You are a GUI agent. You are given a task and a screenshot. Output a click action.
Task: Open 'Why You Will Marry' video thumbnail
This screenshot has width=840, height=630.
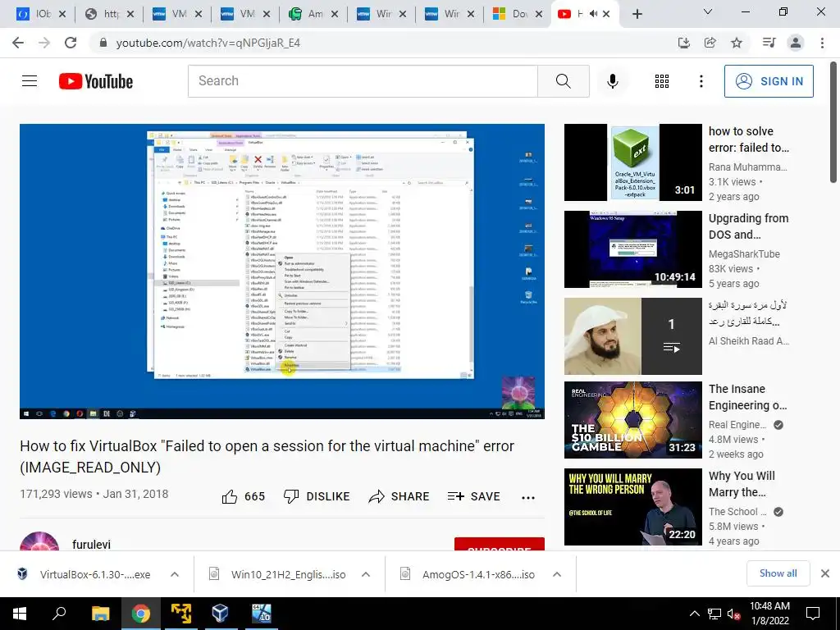coord(632,507)
